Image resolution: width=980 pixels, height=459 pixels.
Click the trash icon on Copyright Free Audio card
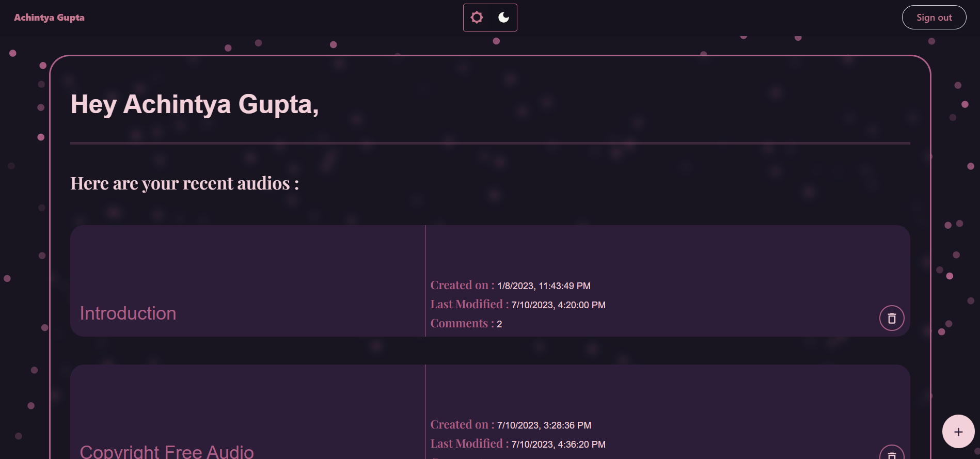[x=891, y=456]
